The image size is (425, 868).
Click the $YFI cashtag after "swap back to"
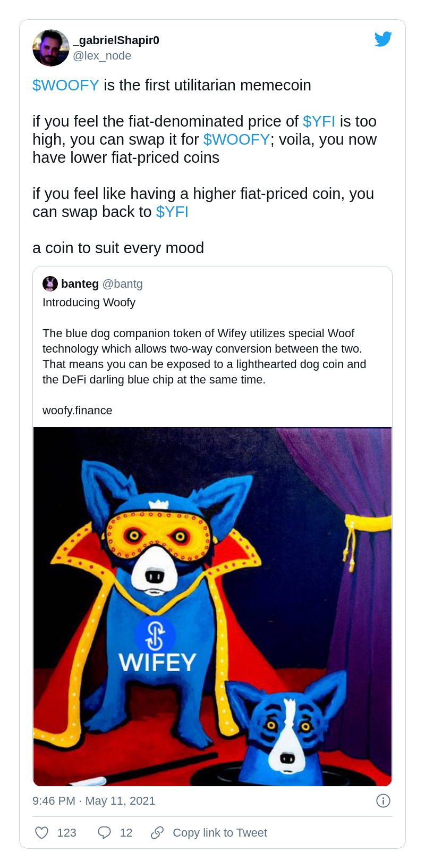pyautogui.click(x=172, y=212)
